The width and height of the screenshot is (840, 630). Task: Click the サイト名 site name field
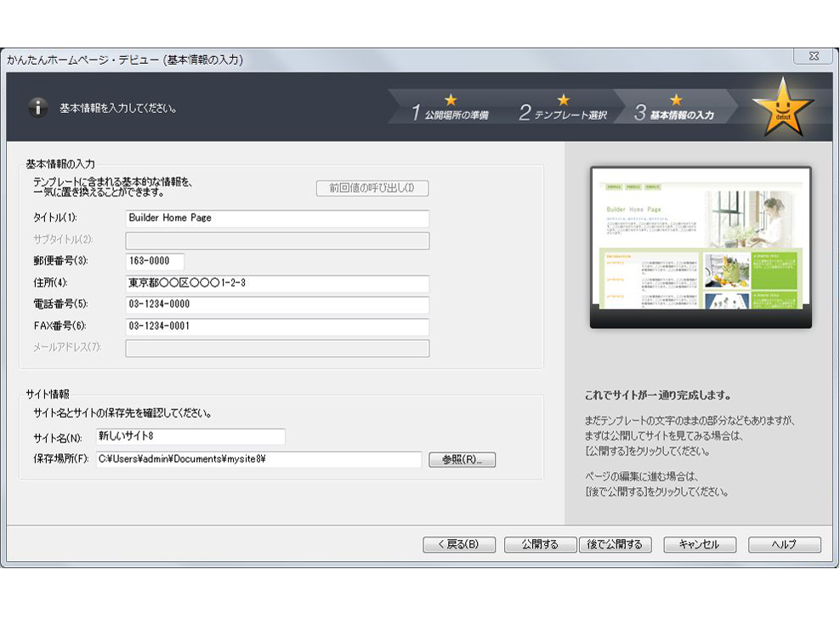[x=190, y=437]
